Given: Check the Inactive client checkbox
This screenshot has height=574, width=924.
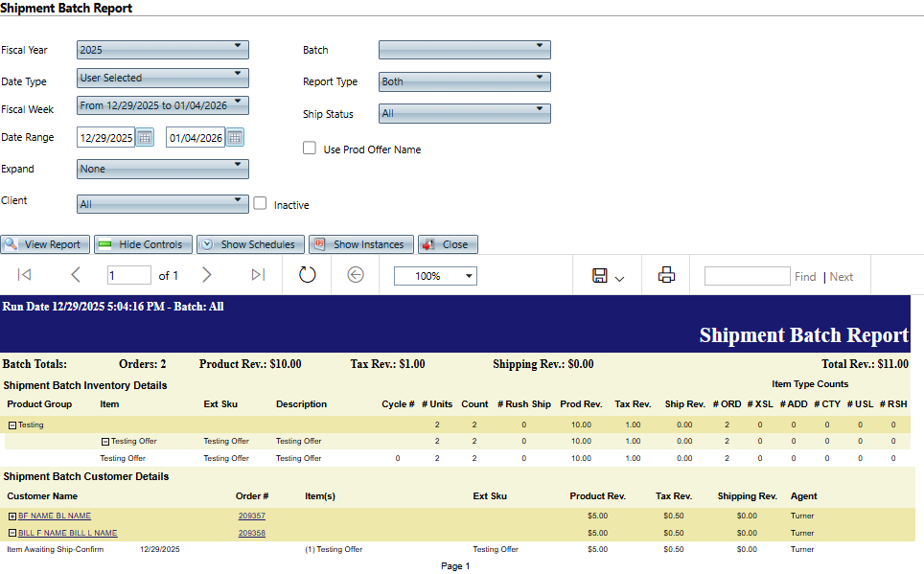Looking at the screenshot, I should (260, 203).
